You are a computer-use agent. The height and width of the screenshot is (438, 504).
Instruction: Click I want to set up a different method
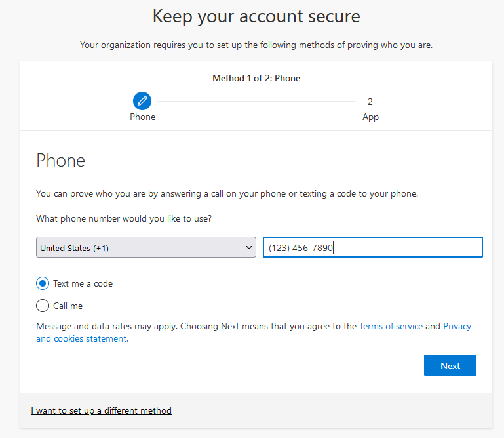101,410
